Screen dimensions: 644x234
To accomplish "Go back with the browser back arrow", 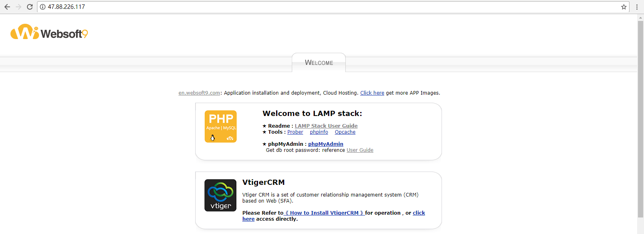I will tap(7, 7).
